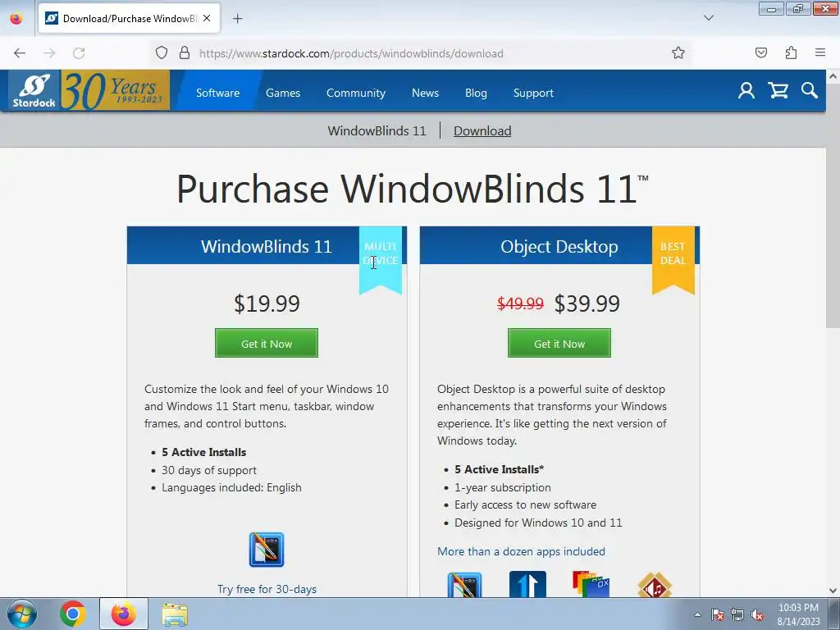Click the BEST DEAL ribbon badge
Screen dimensions: 840x630
673,260
